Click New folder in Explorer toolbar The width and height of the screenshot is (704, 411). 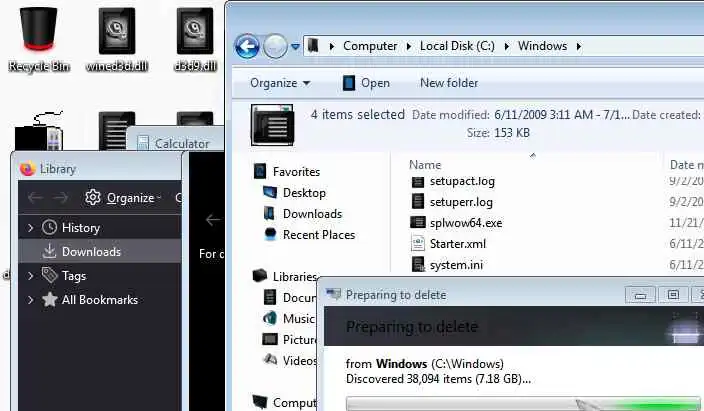click(449, 83)
